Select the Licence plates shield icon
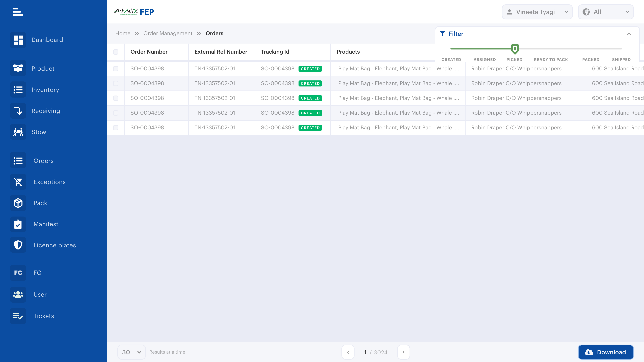This screenshot has width=644, height=362. [18, 245]
